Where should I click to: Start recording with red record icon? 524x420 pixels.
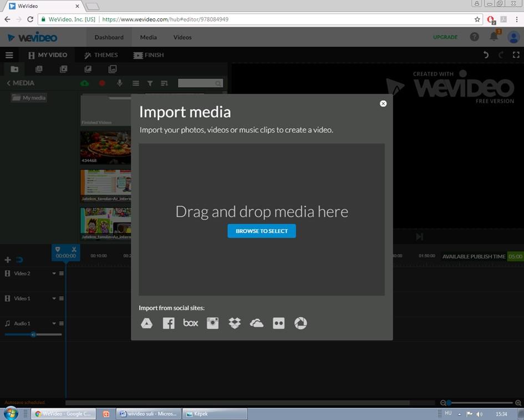102,83
